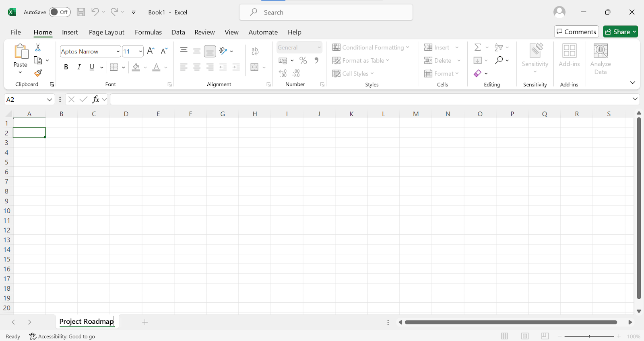Viewport: 644px width, 341px height.
Task: Click the Orientation text angle icon
Action: (223, 51)
